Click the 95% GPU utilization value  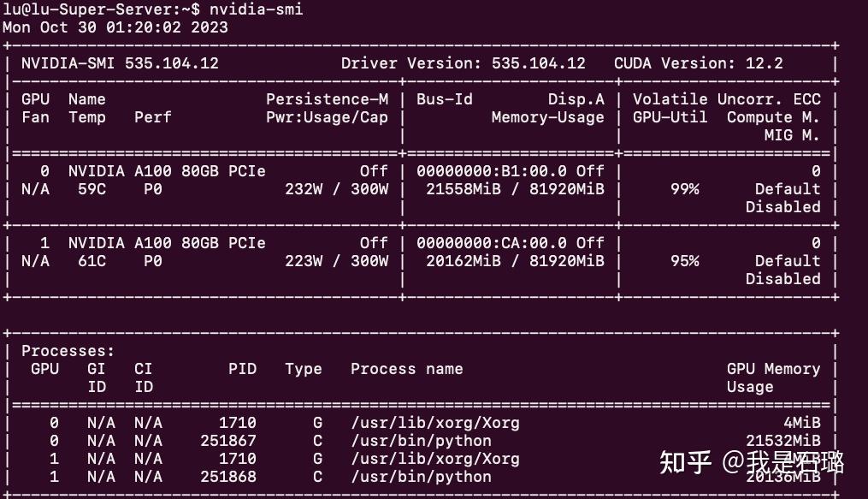684,261
